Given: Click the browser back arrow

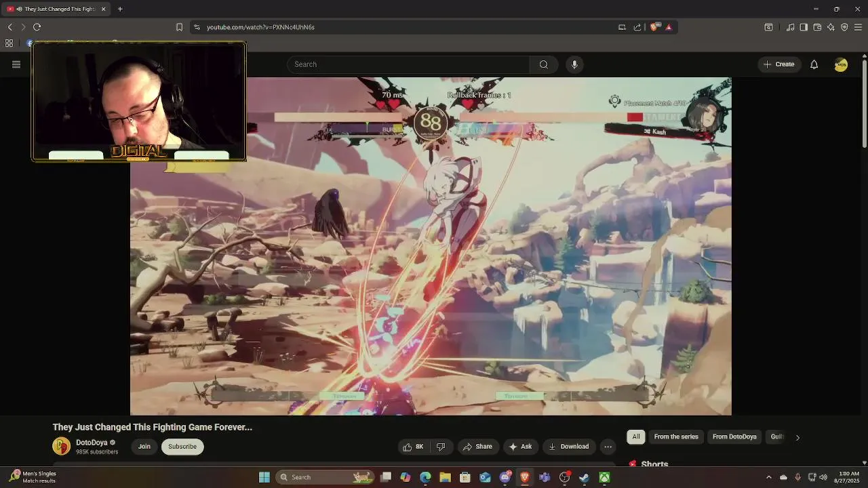Looking at the screenshot, I should tap(10, 27).
